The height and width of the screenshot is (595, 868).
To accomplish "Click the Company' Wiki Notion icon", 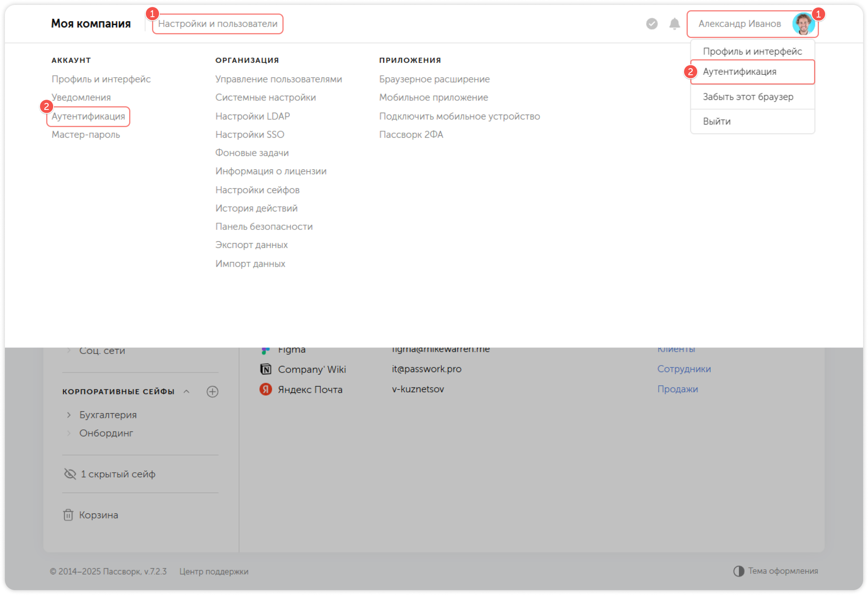I will point(266,369).
